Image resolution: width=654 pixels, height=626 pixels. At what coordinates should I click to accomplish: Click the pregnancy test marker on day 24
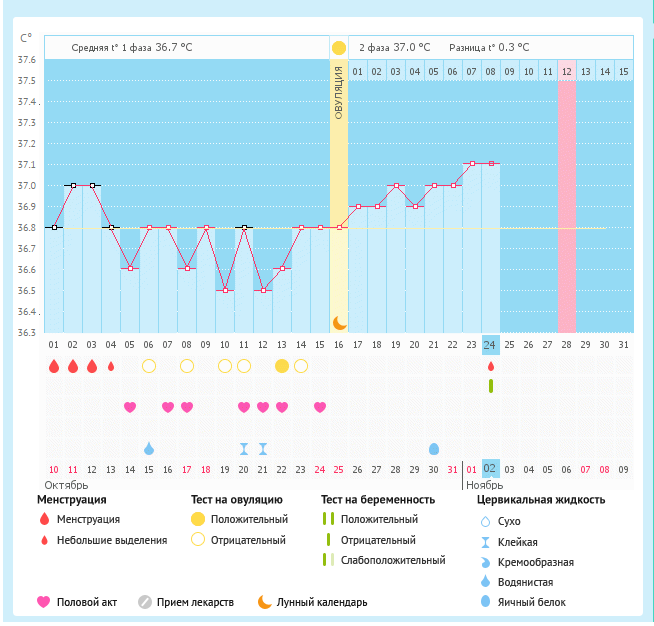pyautogui.click(x=491, y=386)
